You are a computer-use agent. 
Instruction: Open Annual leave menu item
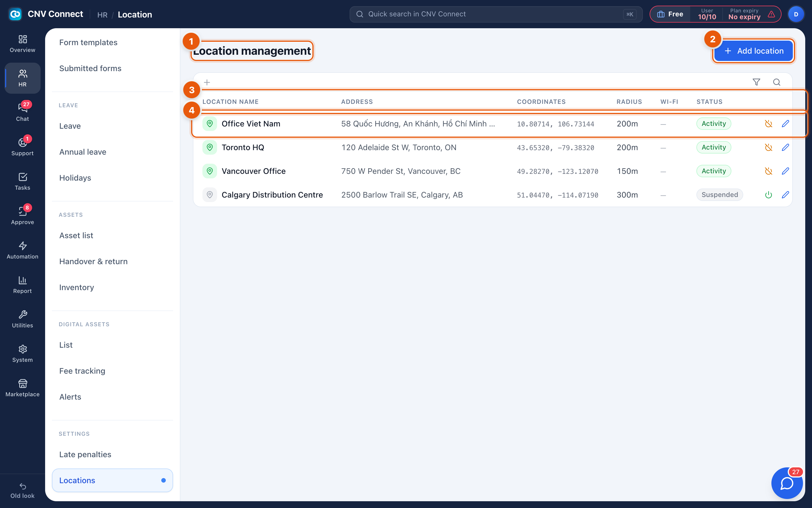(x=112, y=152)
